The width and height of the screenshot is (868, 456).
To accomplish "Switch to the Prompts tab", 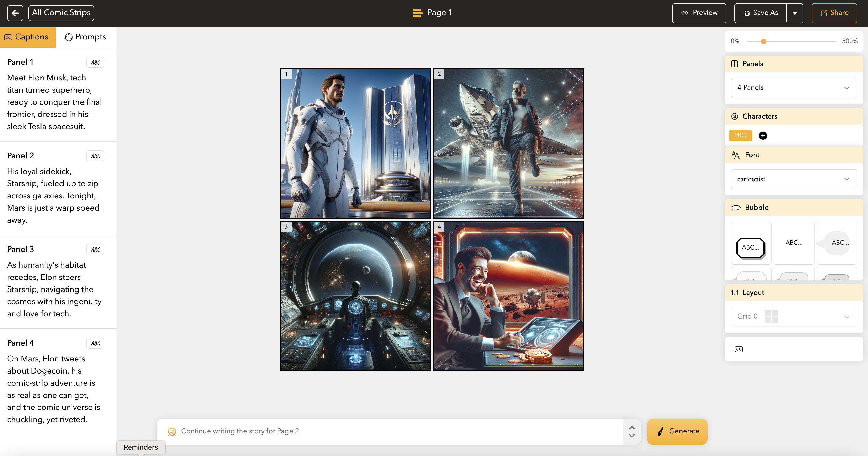I will coord(86,37).
